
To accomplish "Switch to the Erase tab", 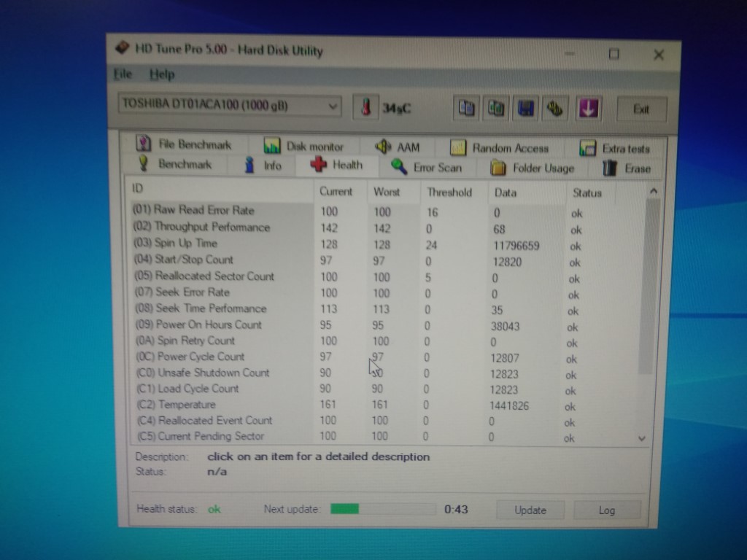I will 627,168.
